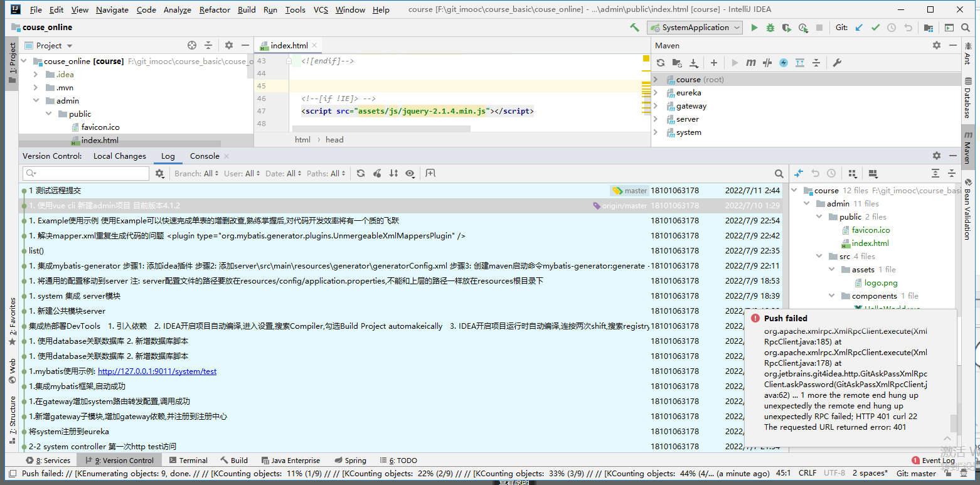Click in the Log search field

click(x=86, y=174)
